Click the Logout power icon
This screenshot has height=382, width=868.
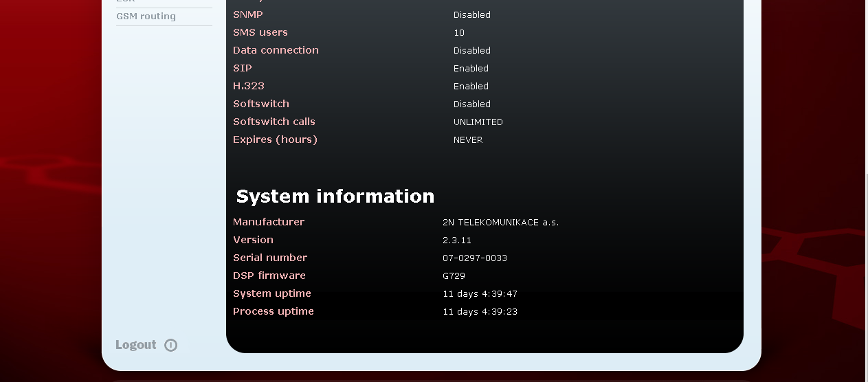(171, 346)
